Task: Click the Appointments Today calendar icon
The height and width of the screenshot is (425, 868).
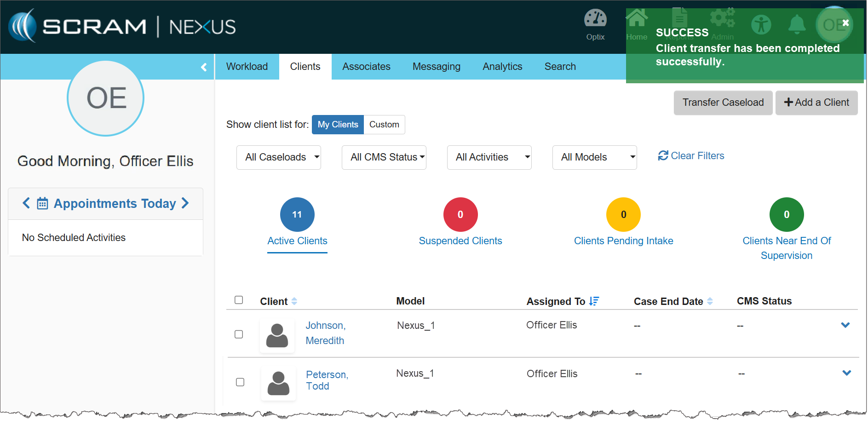Action: pos(42,203)
